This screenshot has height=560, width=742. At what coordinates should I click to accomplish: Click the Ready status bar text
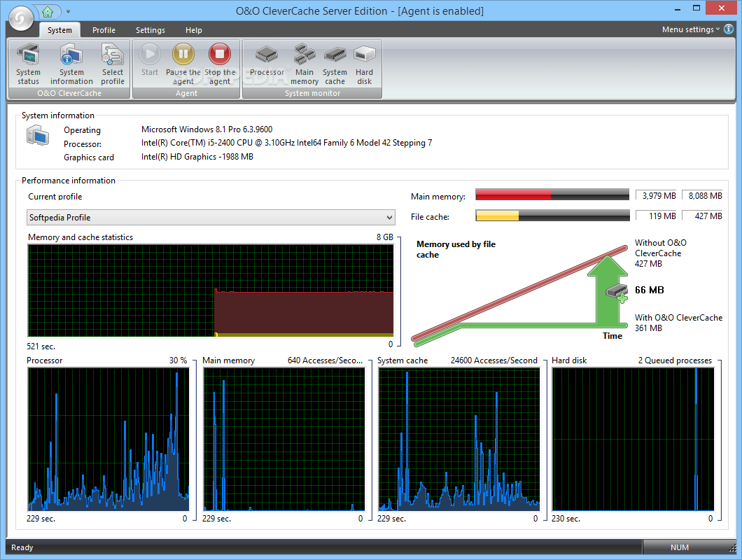(x=22, y=547)
